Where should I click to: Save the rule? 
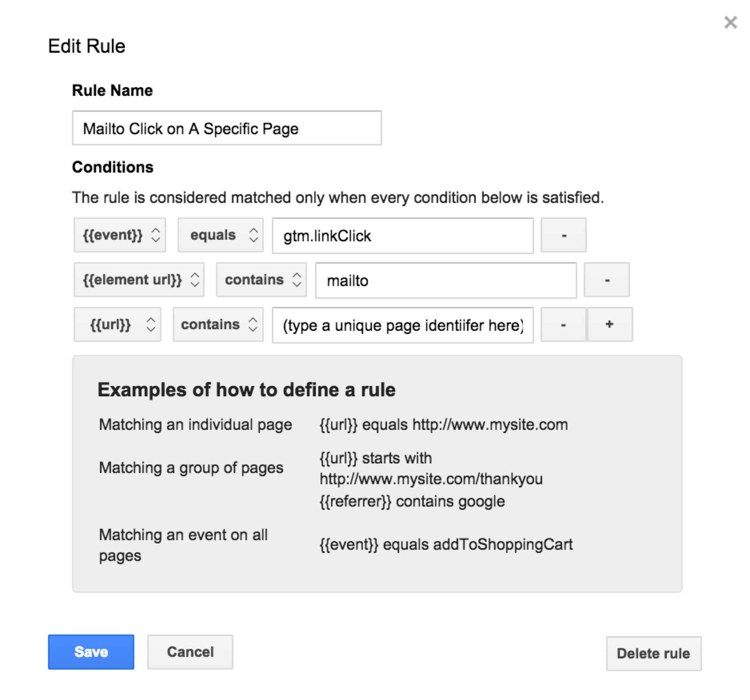91,652
